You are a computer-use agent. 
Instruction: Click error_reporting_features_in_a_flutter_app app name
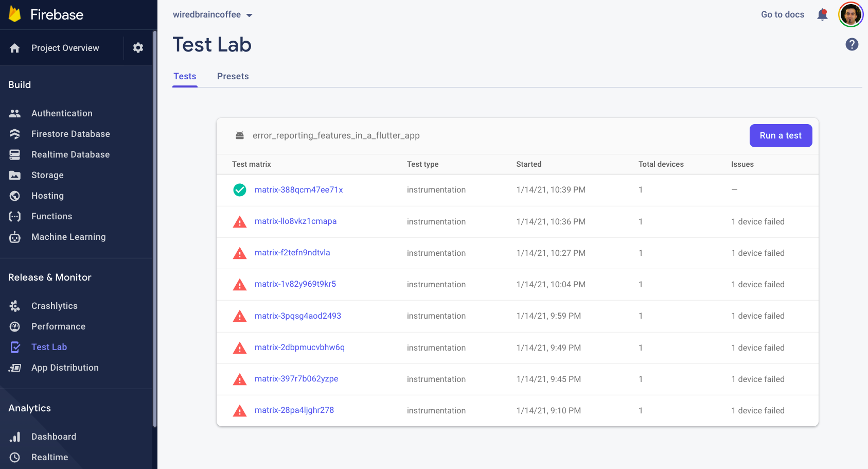[336, 135]
